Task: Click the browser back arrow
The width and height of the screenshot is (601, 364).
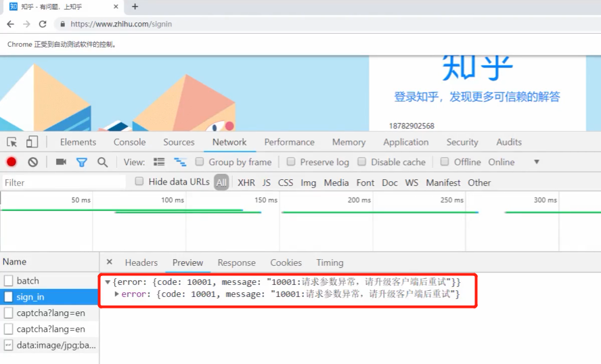Action: [10, 24]
